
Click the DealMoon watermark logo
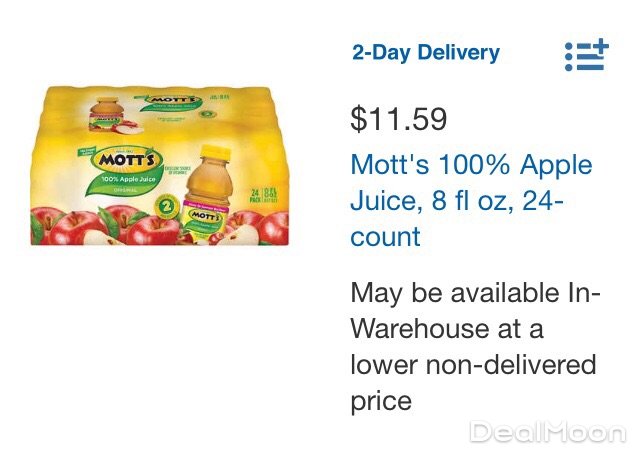click(549, 432)
